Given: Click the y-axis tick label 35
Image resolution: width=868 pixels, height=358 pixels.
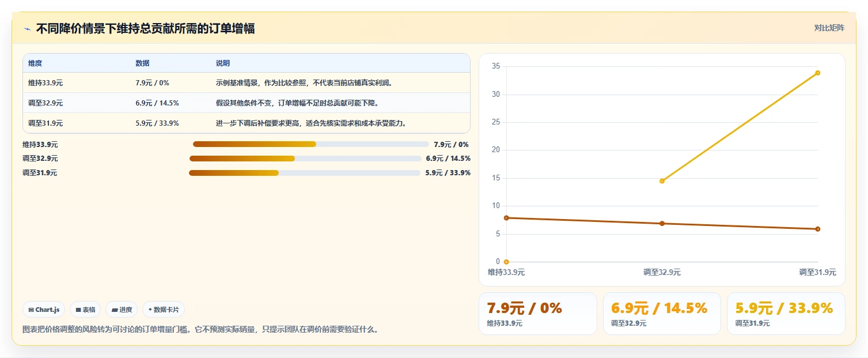Looking at the screenshot, I should tap(495, 66).
